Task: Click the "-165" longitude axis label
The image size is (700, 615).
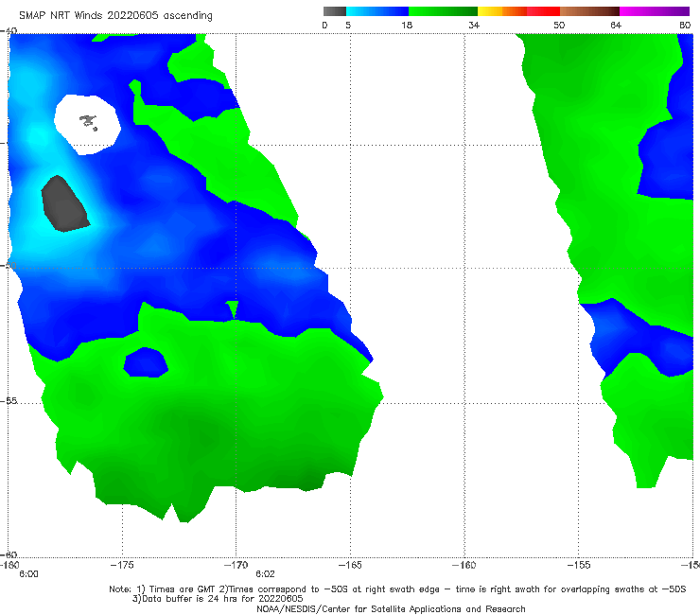Action: (x=350, y=565)
